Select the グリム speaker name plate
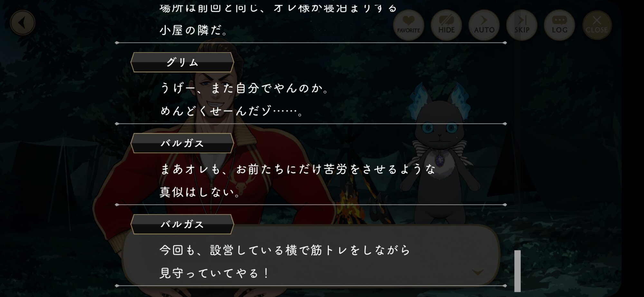644x297 pixels. (182, 62)
